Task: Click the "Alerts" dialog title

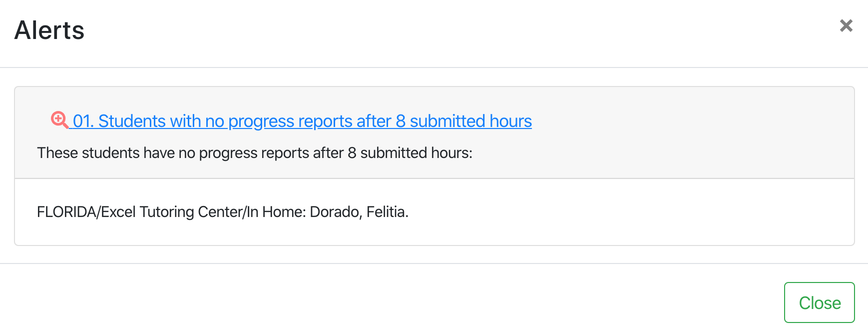Action: (49, 30)
